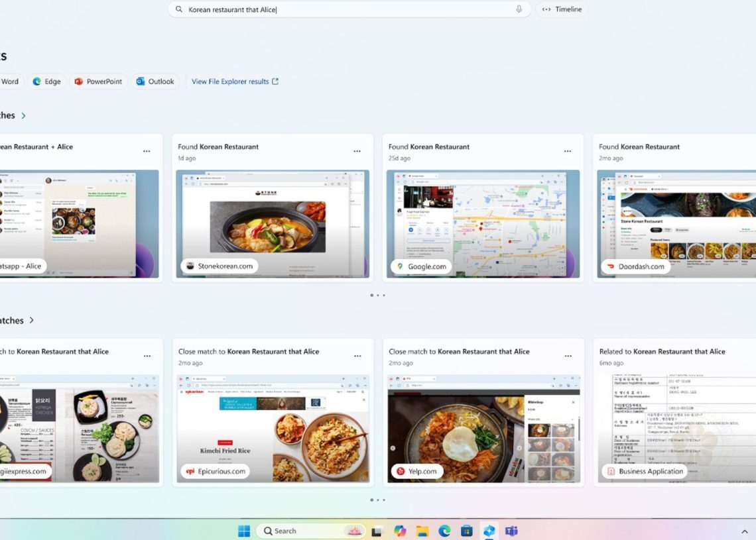Open the Business Application document snapshot
756x540 pixels.
[x=677, y=429]
